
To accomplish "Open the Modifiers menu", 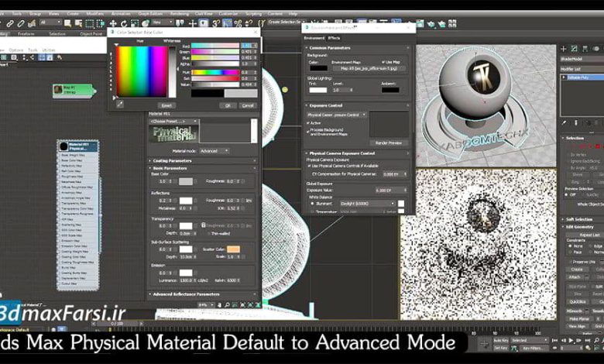I will click(x=94, y=13).
